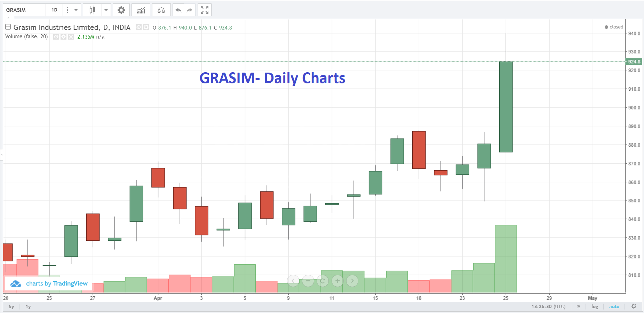Viewport: 644px width, 313px height.
Task: Collapse the top toolbar with the small up arrow
Action: click(8, 18)
